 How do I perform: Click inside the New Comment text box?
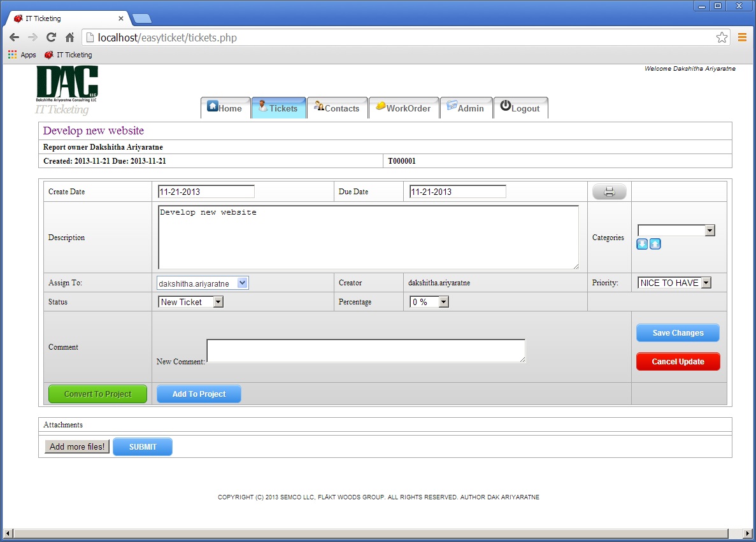click(x=366, y=351)
